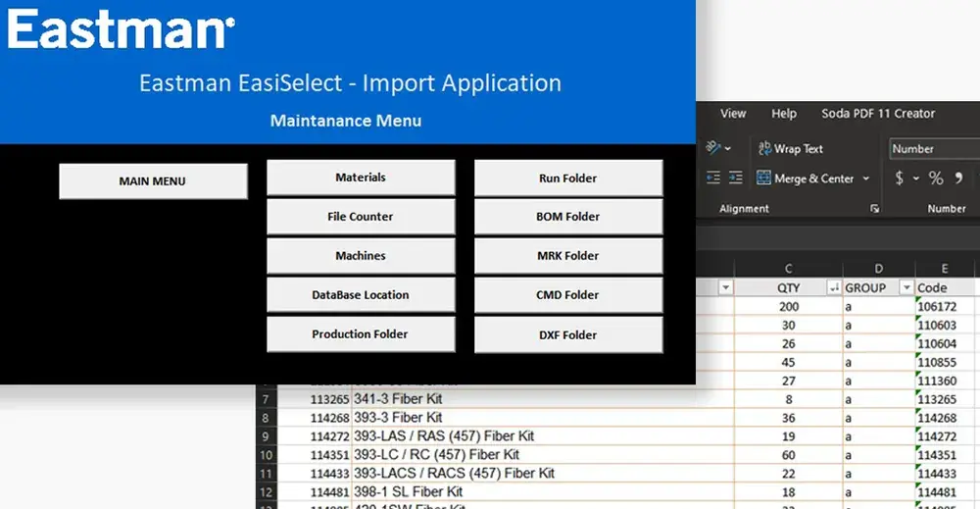
Task: Click the Orientation text angle icon
Action: click(x=713, y=148)
